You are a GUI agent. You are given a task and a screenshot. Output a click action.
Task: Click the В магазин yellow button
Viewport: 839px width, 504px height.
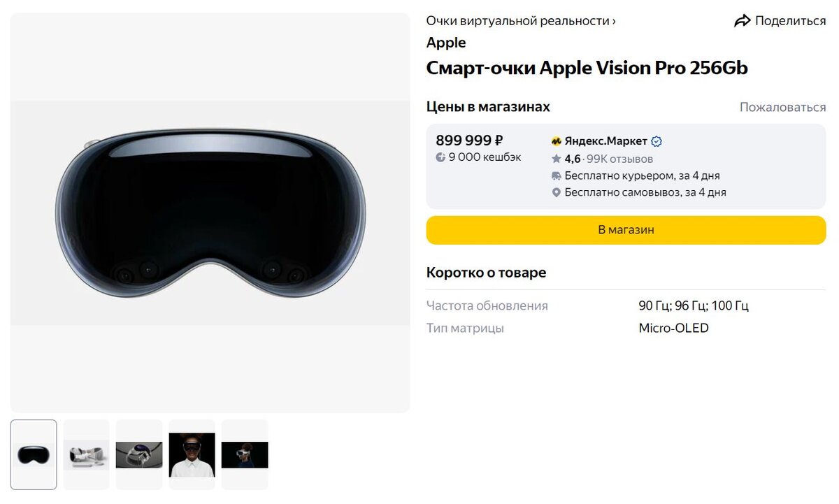click(626, 230)
